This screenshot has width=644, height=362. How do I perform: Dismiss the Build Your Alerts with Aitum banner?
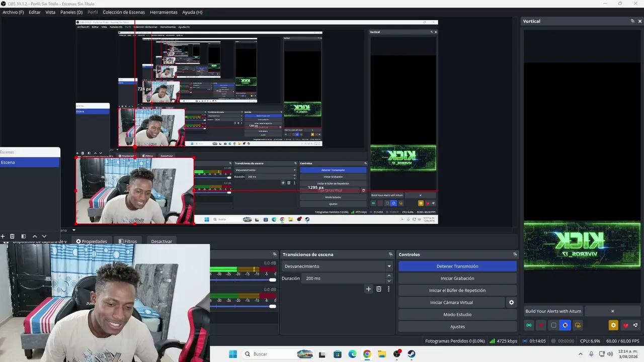(612, 311)
